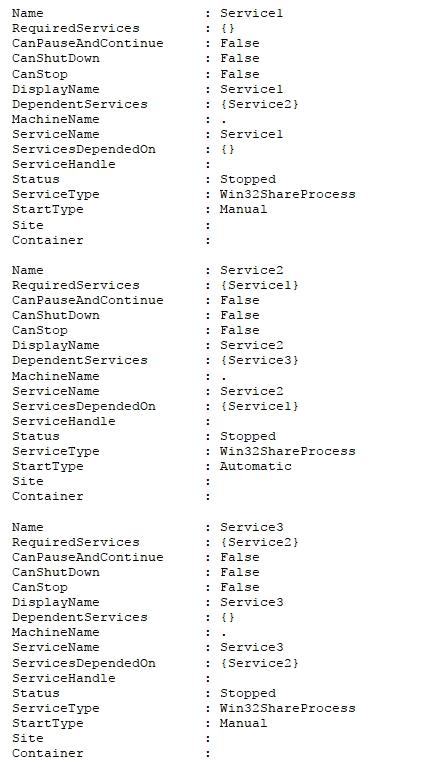The height and width of the screenshot is (769, 434).
Task: Click the Service2 Name value
Action: click(x=251, y=270)
